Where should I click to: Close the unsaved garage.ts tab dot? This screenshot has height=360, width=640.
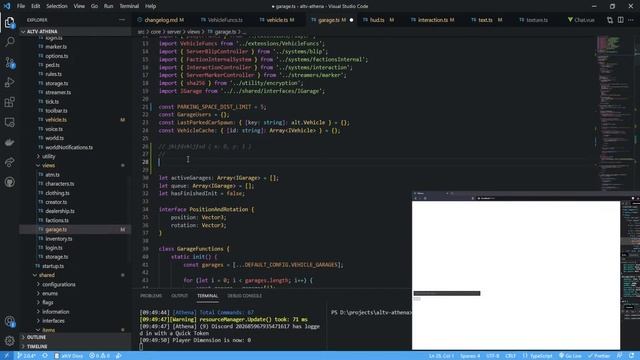click(x=351, y=20)
